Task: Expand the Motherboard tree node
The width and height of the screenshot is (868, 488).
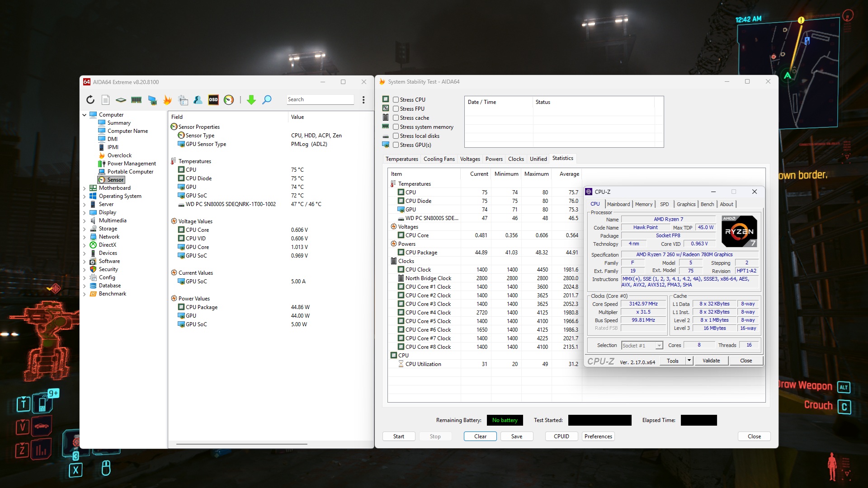Action: (85, 188)
